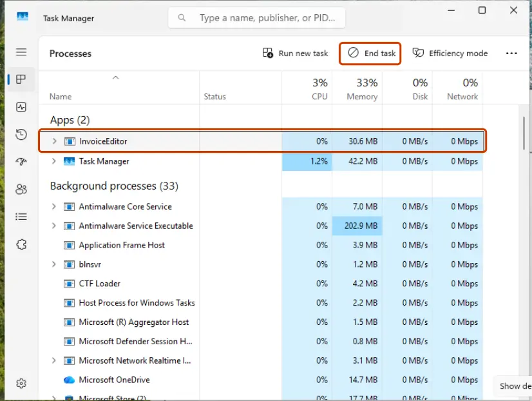The height and width of the screenshot is (401, 532).
Task: Open Settings gear at sidebar bottom
Action: pyautogui.click(x=21, y=384)
